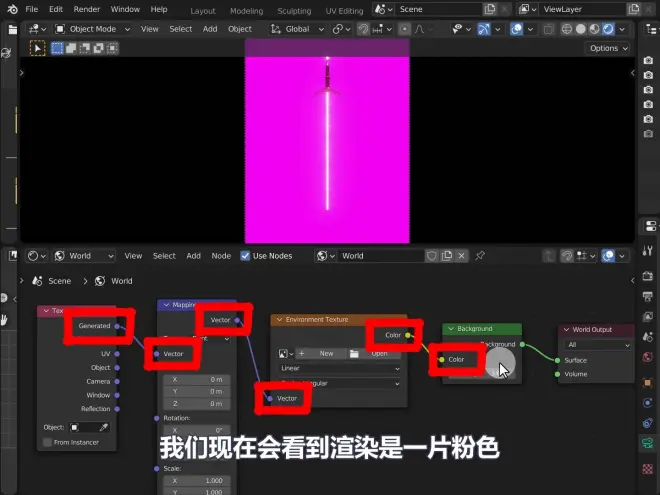Open the World Output All target dropdown
This screenshot has height=495, width=660.
tap(598, 345)
